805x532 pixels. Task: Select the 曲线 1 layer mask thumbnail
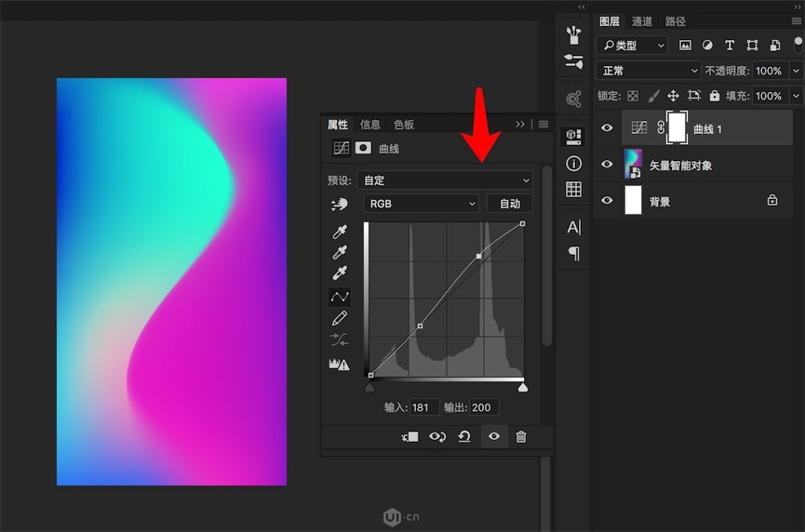[x=677, y=127]
